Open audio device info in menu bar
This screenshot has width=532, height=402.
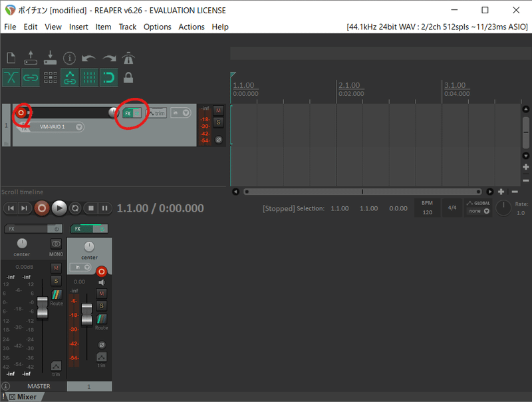[x=437, y=27]
